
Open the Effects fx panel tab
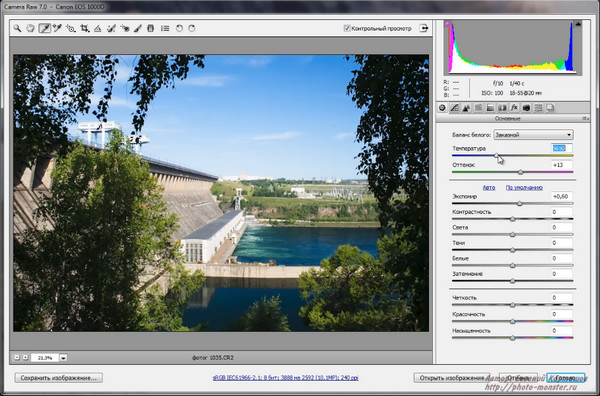514,108
